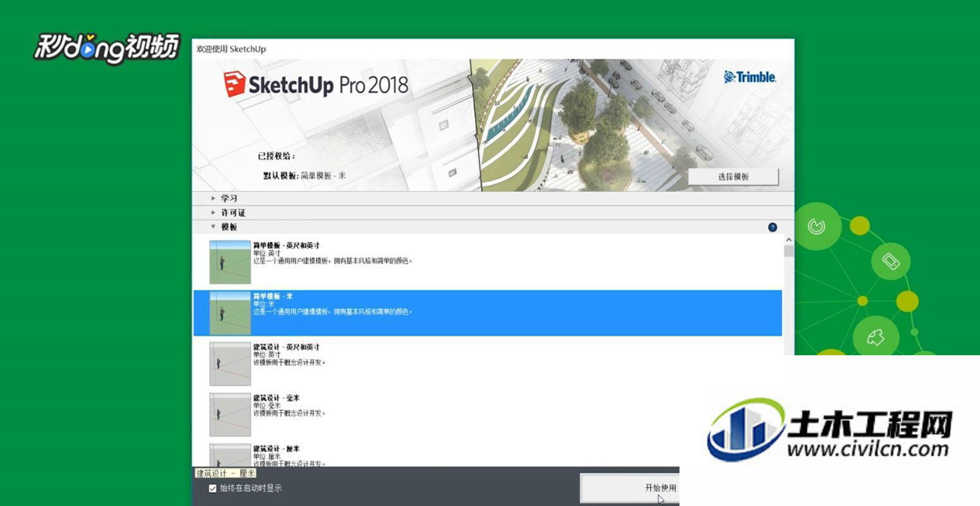
Task: Click the help question-mark icon in 模板 section
Action: click(772, 227)
